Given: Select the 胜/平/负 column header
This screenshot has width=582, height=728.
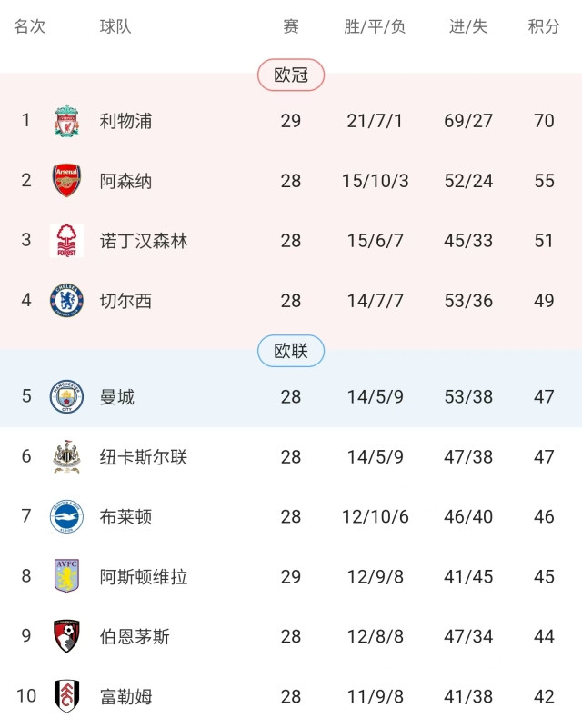Looking at the screenshot, I should 375,26.
